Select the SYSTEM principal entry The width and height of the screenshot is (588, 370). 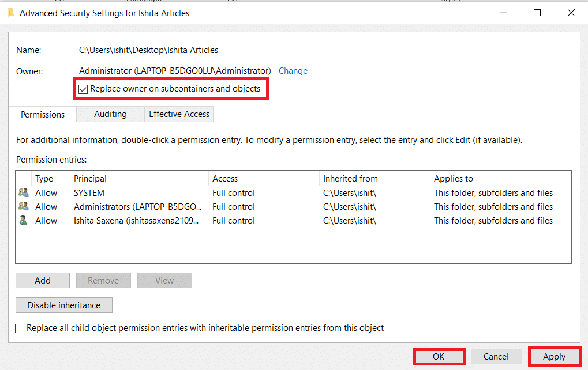pos(89,193)
